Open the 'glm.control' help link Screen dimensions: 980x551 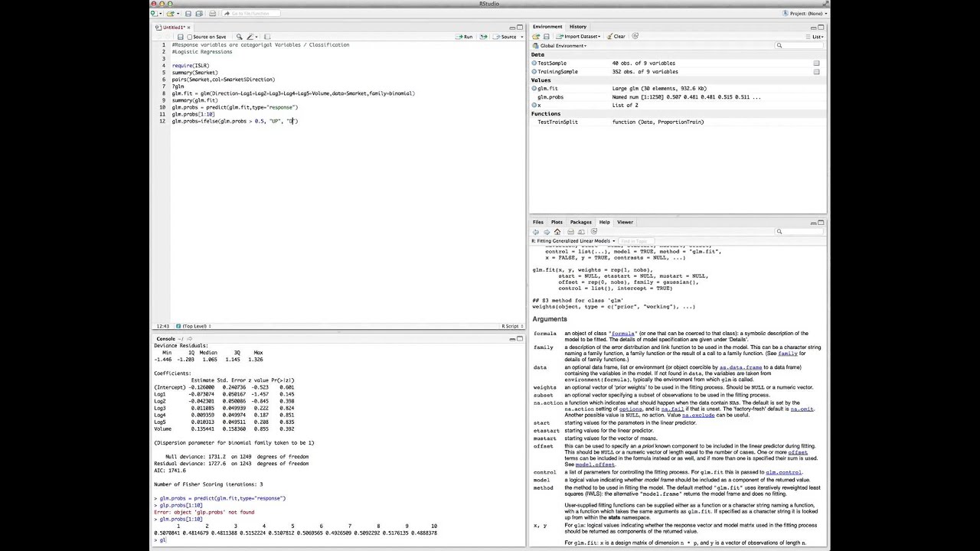pos(783,472)
